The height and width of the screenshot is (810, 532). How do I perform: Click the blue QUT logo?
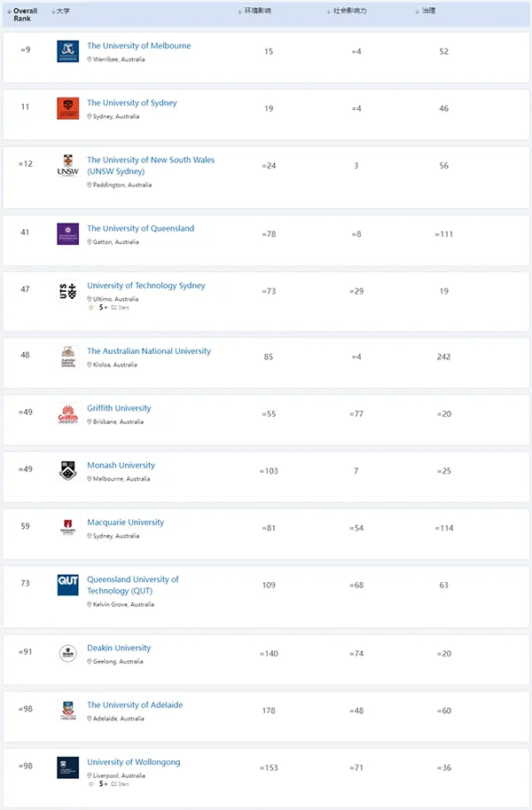(67, 586)
